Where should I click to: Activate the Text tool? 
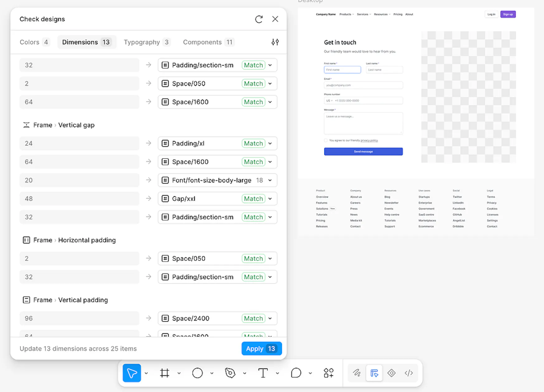pos(263,373)
